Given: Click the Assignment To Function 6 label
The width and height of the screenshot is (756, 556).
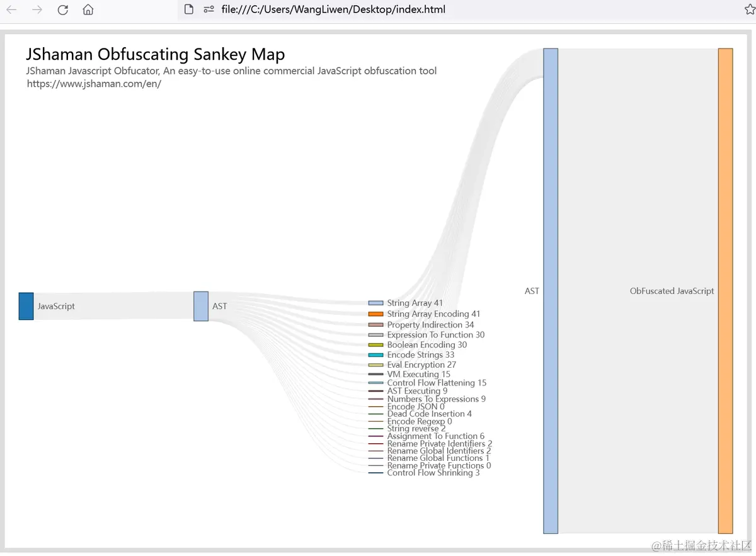Looking at the screenshot, I should pyautogui.click(x=435, y=436).
